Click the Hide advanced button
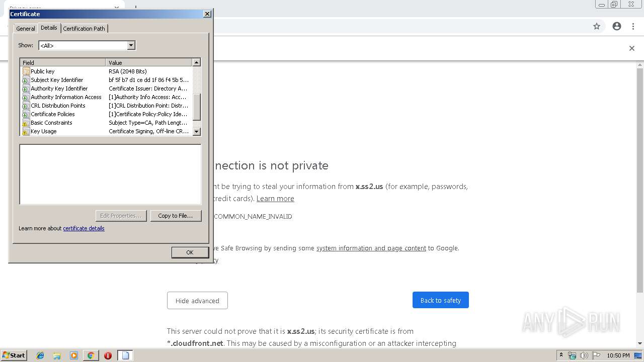The height and width of the screenshot is (362, 644). [x=197, y=301]
